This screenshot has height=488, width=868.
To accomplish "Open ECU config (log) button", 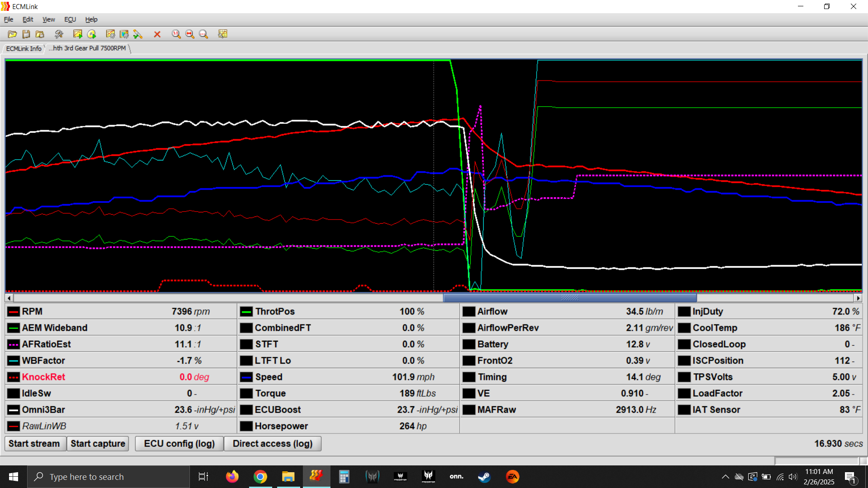I will point(179,444).
